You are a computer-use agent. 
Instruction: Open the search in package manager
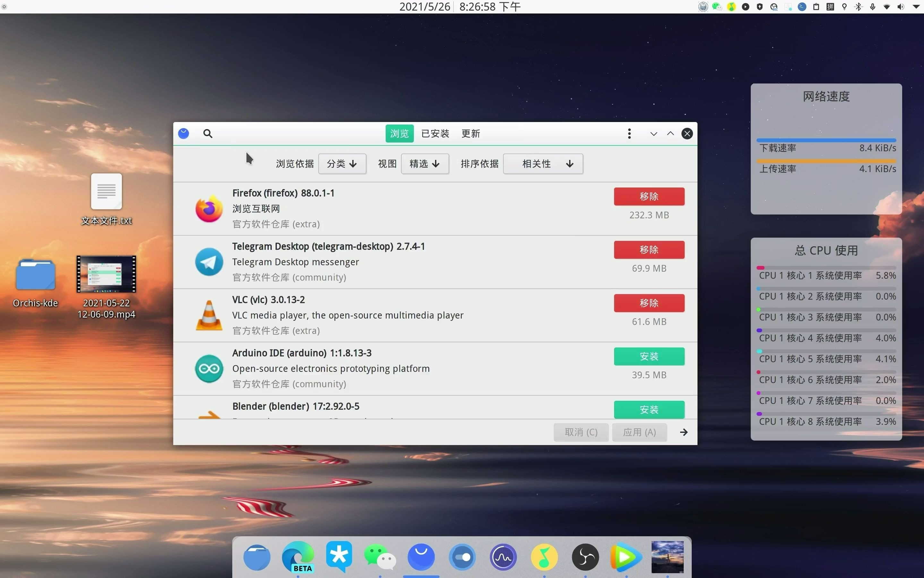point(208,133)
